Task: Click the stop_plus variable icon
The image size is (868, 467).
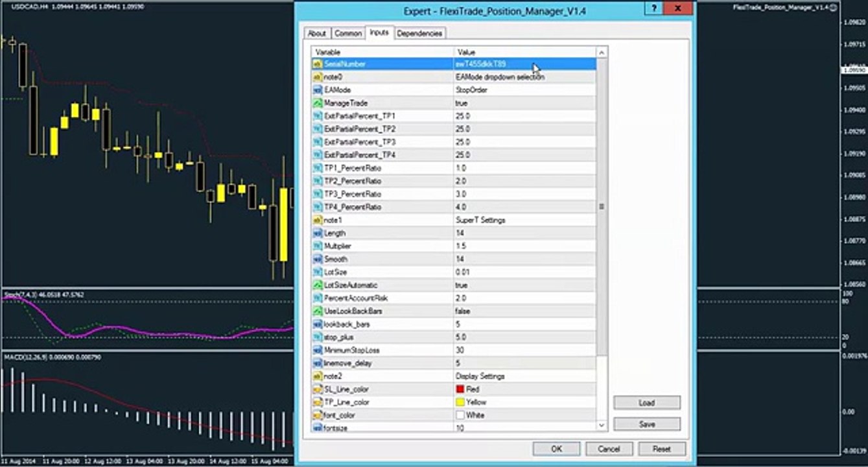Action: (318, 337)
